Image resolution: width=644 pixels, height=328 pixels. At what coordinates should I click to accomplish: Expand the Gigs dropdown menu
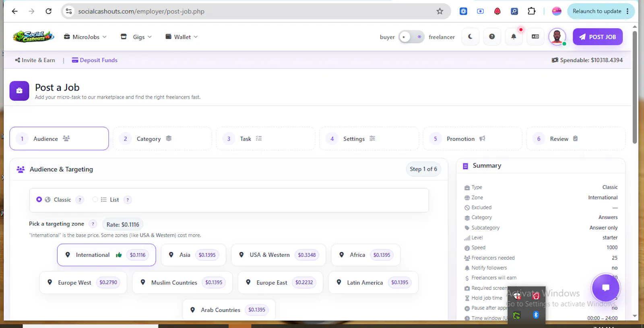tap(136, 37)
